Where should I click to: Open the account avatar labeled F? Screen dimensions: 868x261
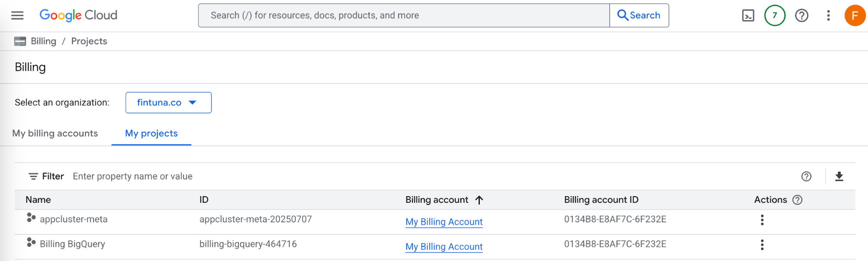(x=855, y=16)
